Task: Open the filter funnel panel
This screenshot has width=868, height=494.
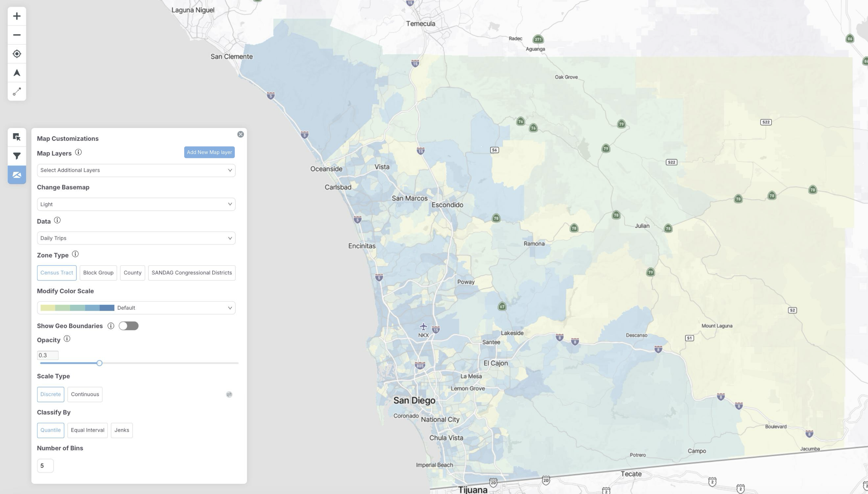Action: click(17, 156)
